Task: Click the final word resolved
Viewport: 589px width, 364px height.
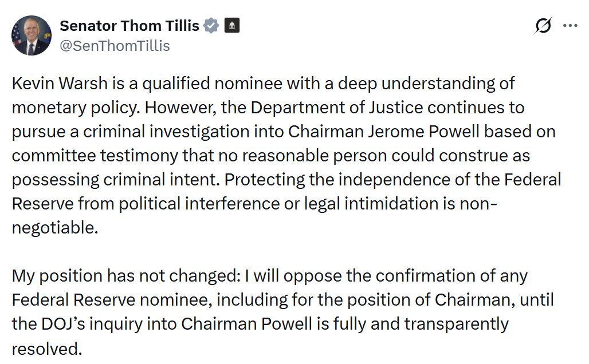Action: click(46, 348)
